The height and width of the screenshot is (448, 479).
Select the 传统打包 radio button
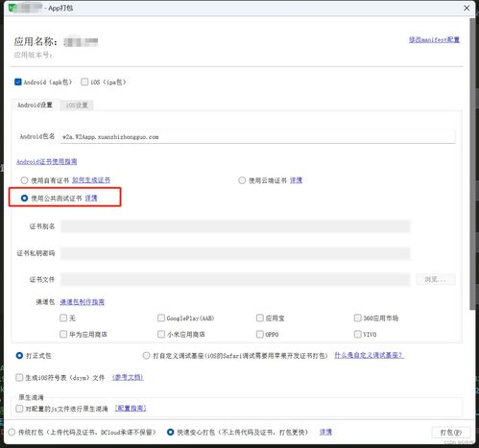click(x=12, y=433)
